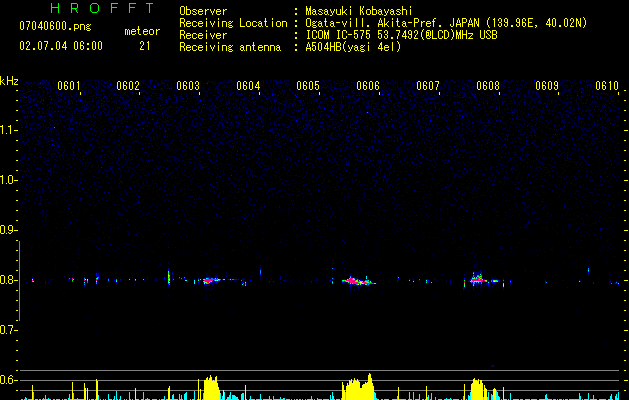Click the kHz axis unit label
The height and width of the screenshot is (400, 629).
coord(9,81)
